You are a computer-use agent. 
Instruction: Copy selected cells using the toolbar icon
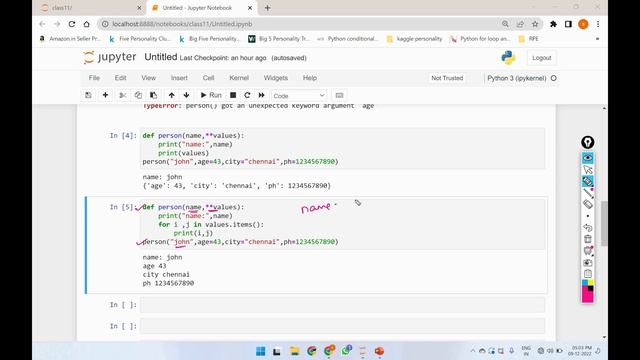coord(138,95)
